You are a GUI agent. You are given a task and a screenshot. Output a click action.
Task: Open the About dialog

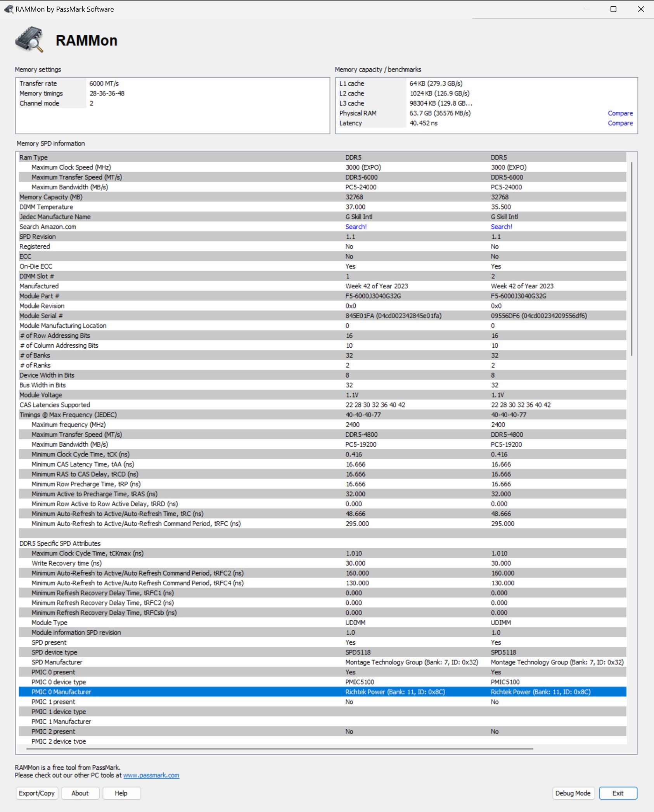[80, 793]
